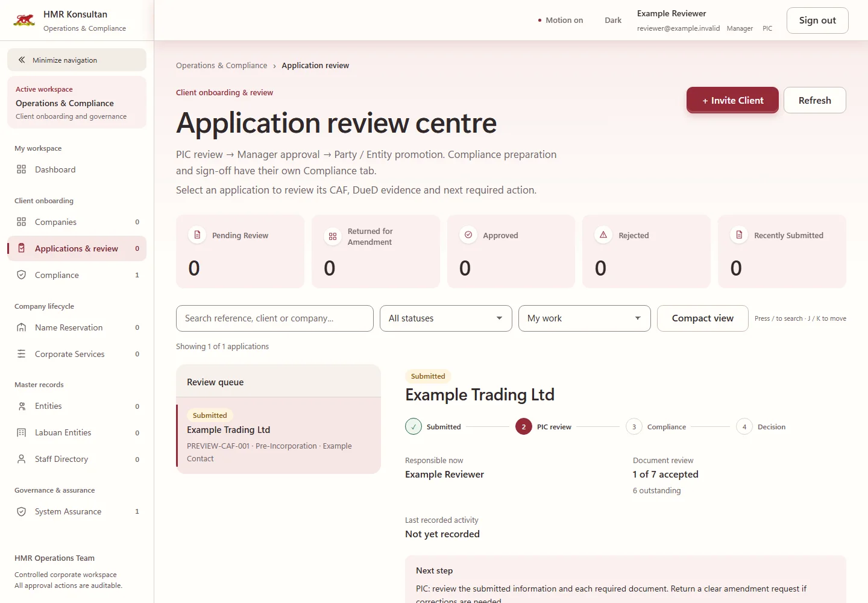
Task: Open the Staff Directory item
Action: pos(77,459)
